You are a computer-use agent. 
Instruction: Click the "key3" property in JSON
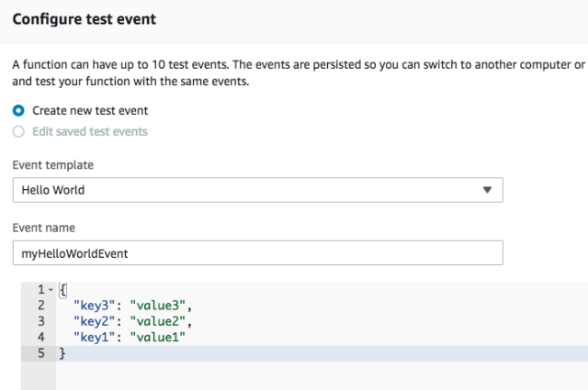point(96,306)
